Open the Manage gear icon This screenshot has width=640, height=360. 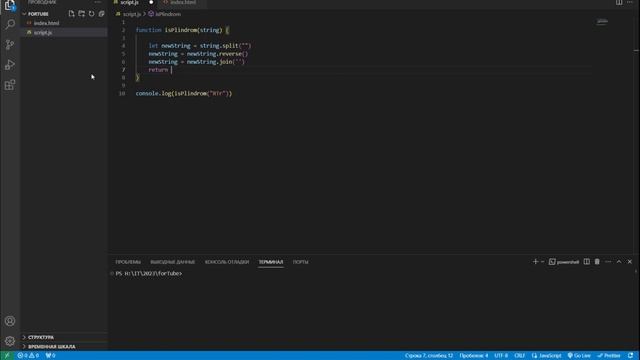[x=10, y=341]
